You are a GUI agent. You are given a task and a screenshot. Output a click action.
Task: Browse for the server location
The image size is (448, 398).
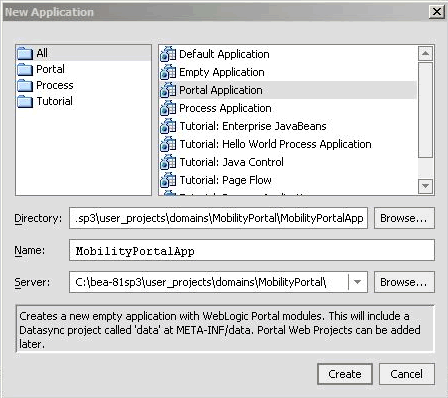pyautogui.click(x=404, y=282)
